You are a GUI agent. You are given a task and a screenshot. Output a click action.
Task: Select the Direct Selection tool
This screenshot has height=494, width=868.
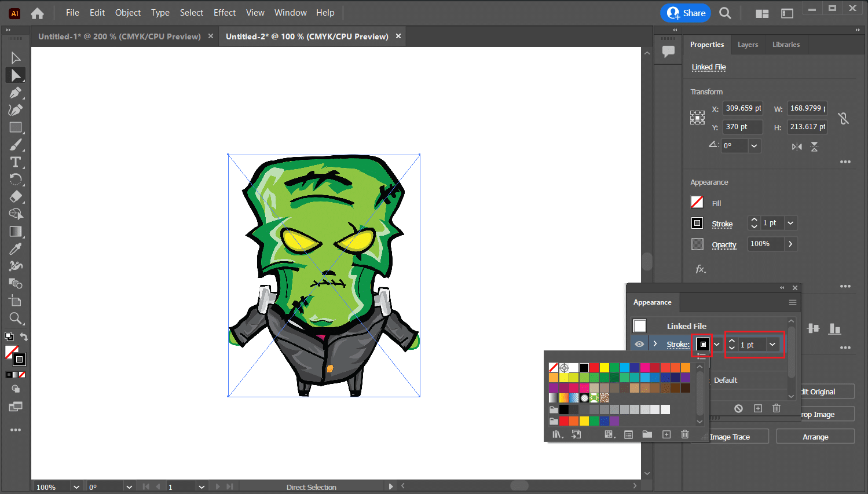[16, 75]
